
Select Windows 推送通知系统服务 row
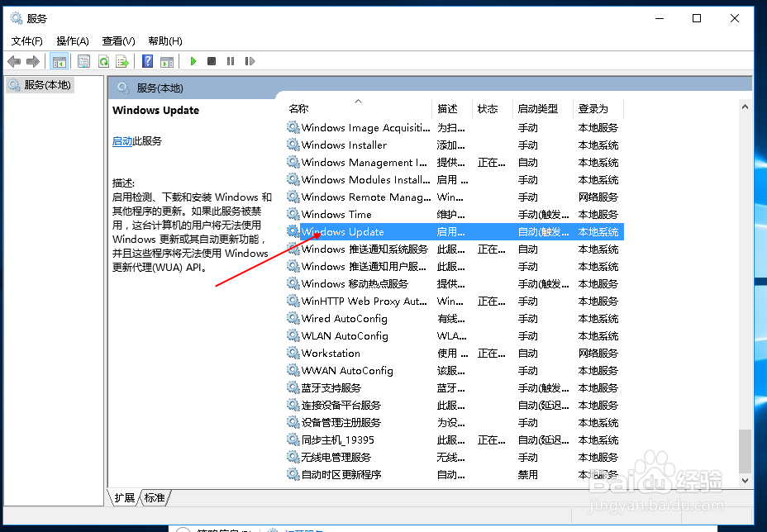455,249
